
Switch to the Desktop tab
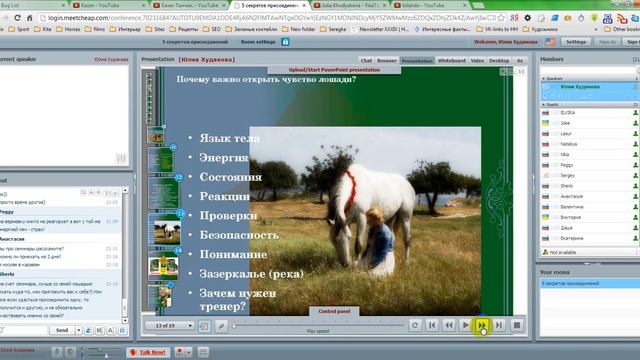(x=499, y=60)
